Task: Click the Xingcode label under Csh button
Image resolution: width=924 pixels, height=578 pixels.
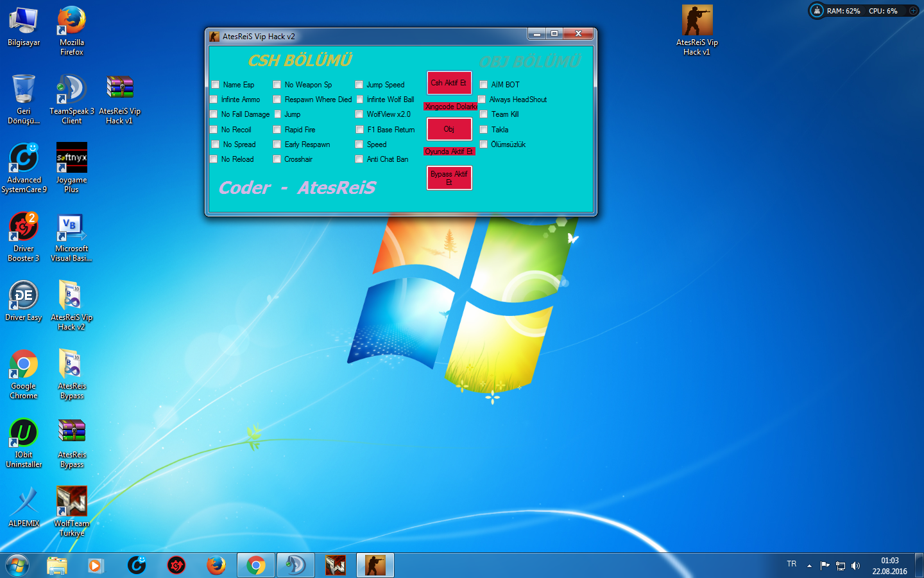Action: [x=450, y=107]
